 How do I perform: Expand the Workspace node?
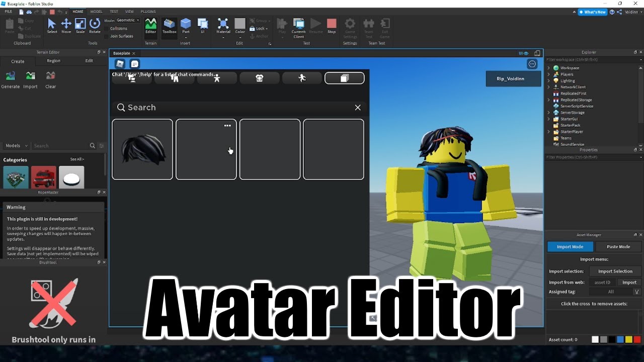(549, 68)
